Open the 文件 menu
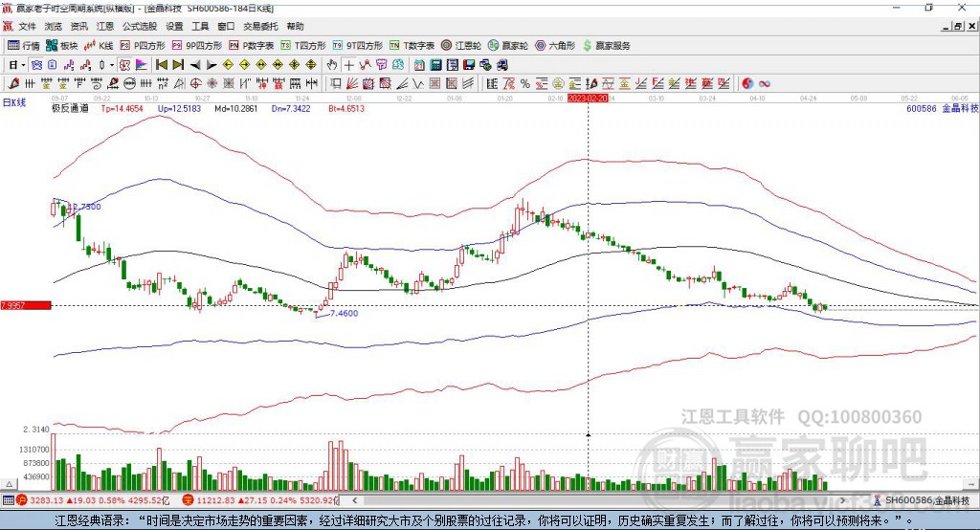The width and height of the screenshot is (980, 530). pyautogui.click(x=27, y=26)
